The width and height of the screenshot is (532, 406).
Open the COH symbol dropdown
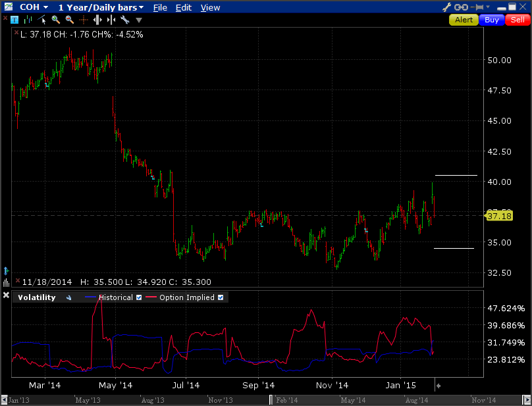point(34,7)
